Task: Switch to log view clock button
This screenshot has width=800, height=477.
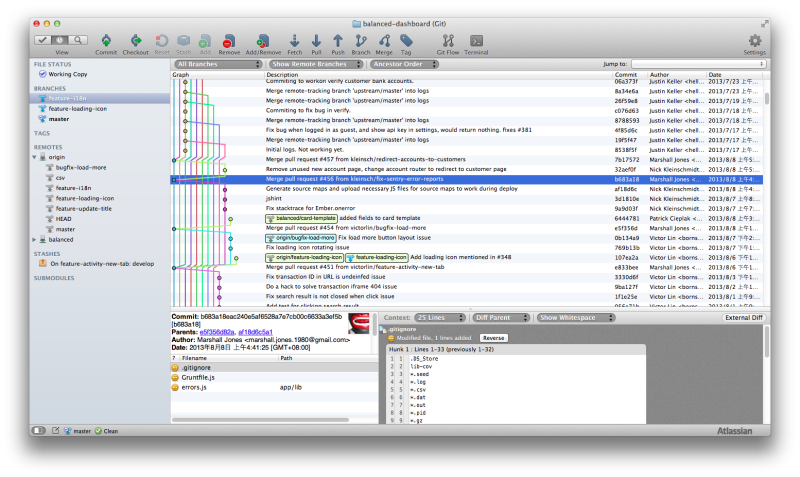Action: [x=60, y=40]
